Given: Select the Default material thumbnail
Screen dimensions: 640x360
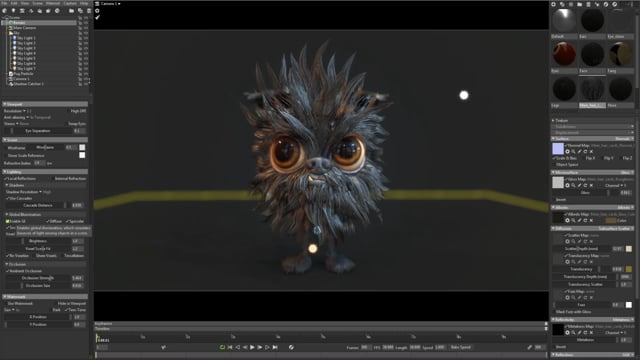Looking at the screenshot, I should [564, 20].
